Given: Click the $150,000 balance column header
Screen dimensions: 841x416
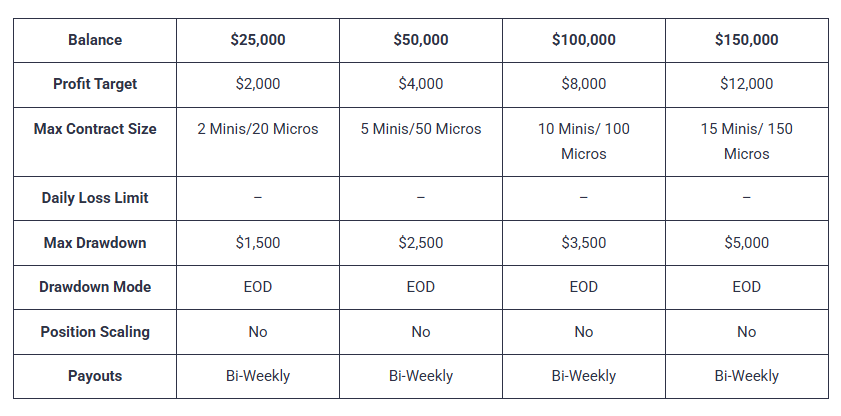Looking at the screenshot, I should 747,40.
